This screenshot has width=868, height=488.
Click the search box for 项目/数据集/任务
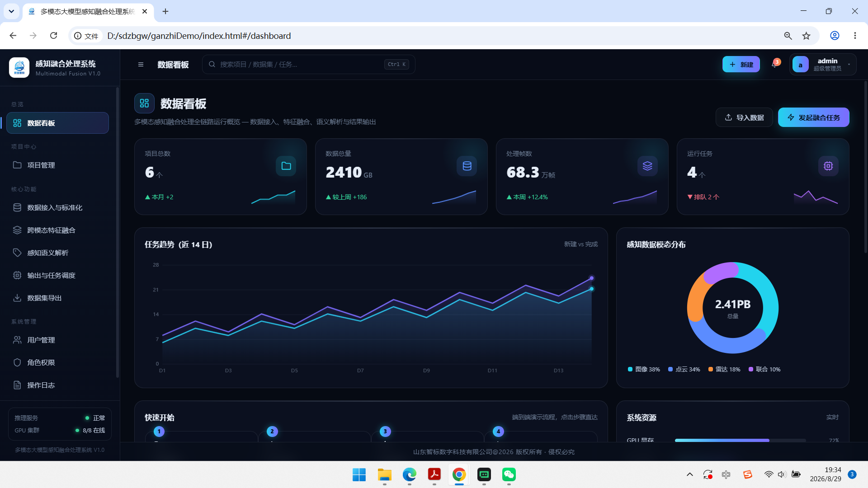click(x=308, y=65)
